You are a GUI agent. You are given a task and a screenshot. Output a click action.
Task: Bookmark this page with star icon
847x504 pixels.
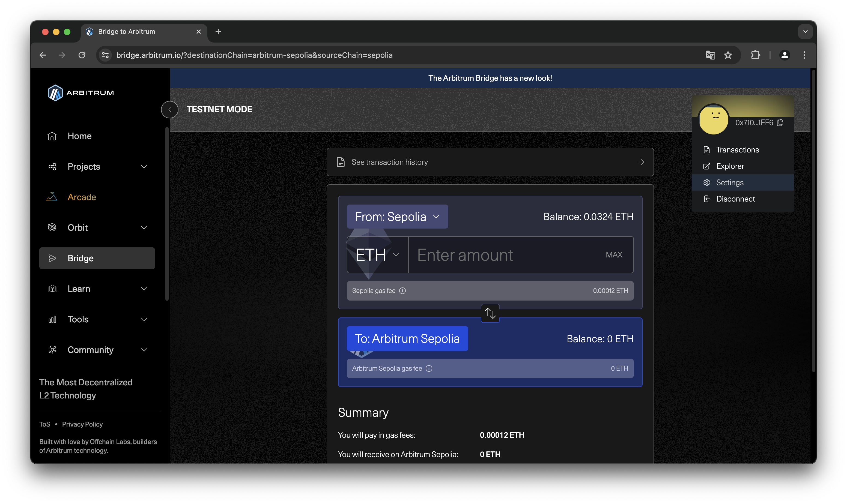click(x=728, y=55)
